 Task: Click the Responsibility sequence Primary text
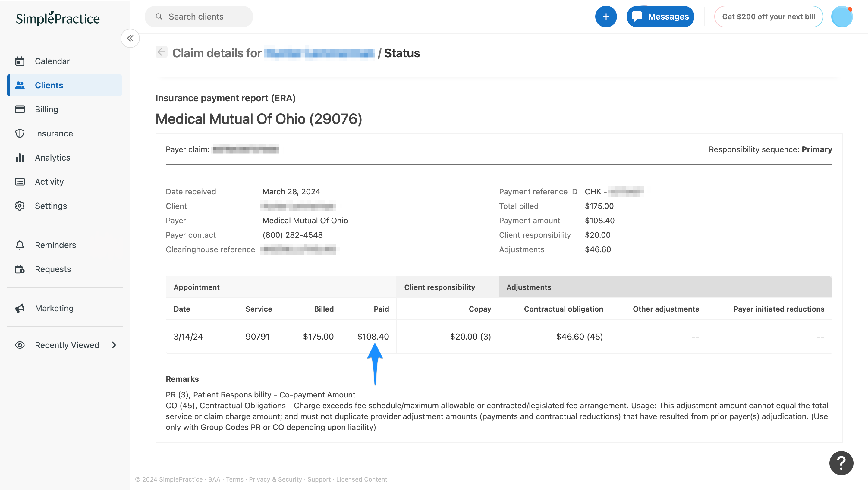point(770,149)
